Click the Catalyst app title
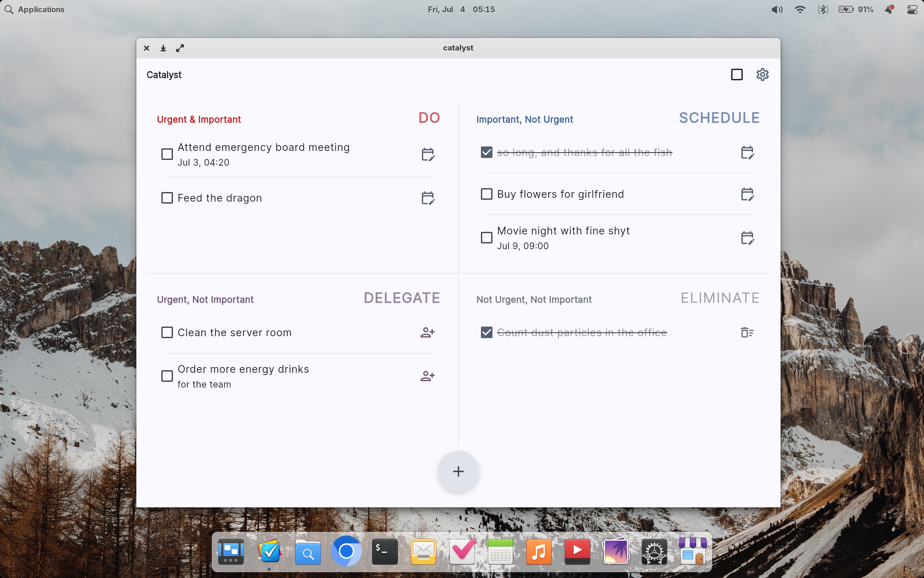Viewport: 924px width, 578px height. [x=164, y=75]
